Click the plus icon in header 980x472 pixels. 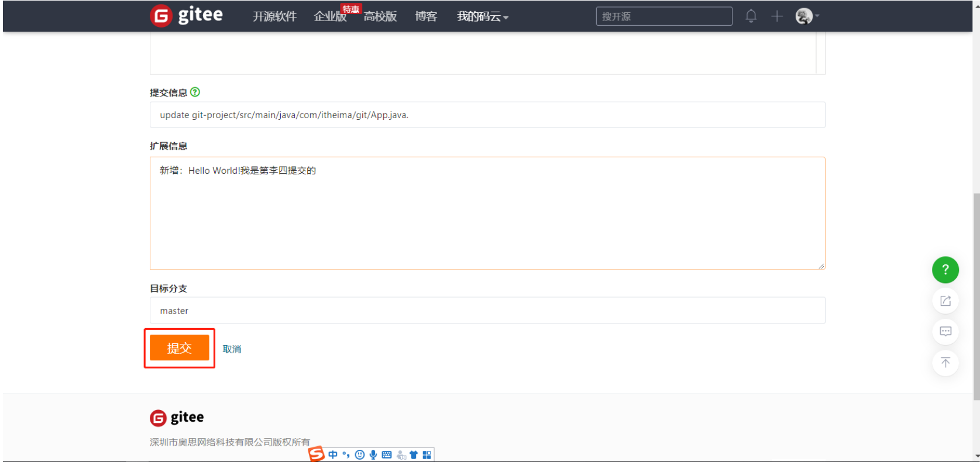[x=776, y=16]
